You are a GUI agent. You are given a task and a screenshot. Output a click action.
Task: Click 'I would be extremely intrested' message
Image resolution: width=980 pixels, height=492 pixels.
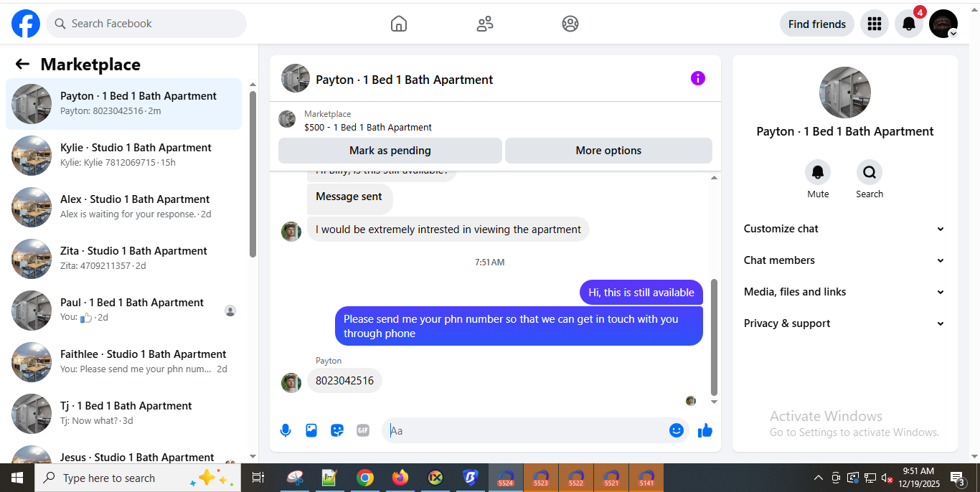click(448, 230)
